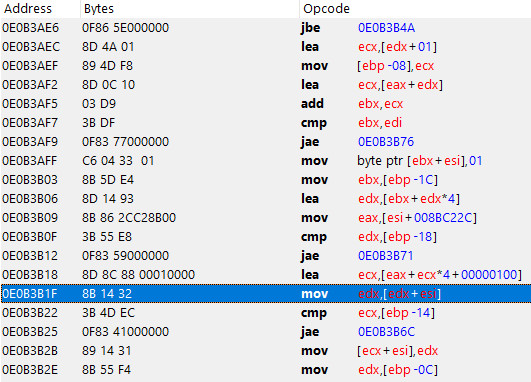
Task: Click jump target 0E0B3B71
Action: click(x=386, y=255)
